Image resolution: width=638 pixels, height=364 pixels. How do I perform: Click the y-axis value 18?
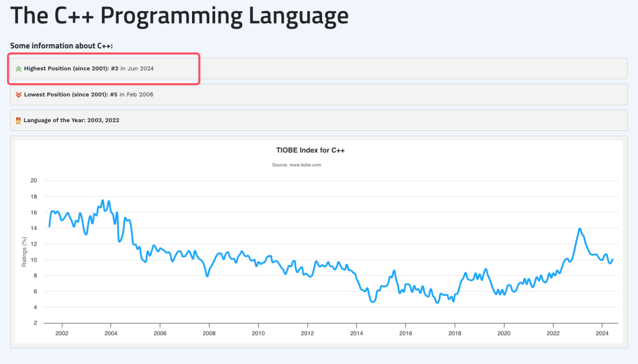(x=33, y=196)
